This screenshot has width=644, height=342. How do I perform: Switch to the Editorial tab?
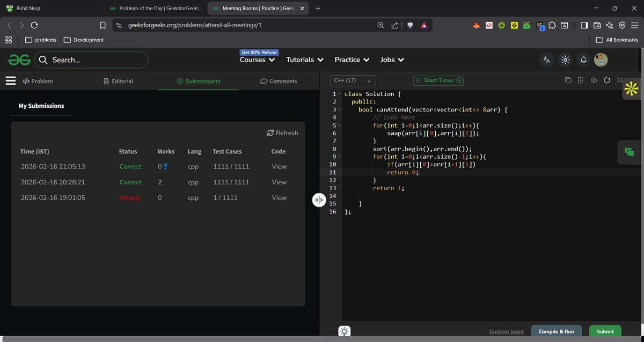pos(118,81)
